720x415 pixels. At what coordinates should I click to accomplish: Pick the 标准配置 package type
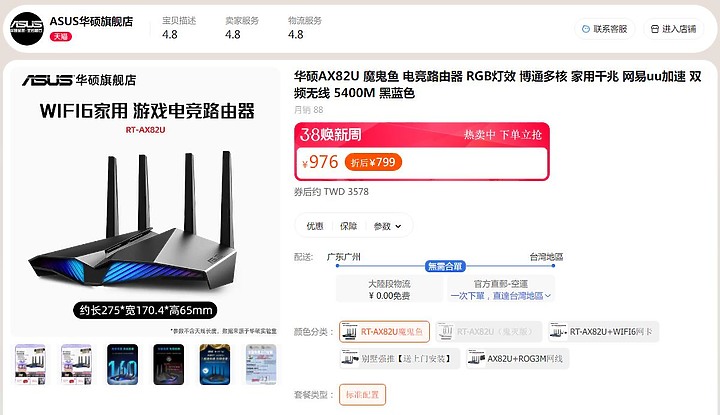(362, 395)
